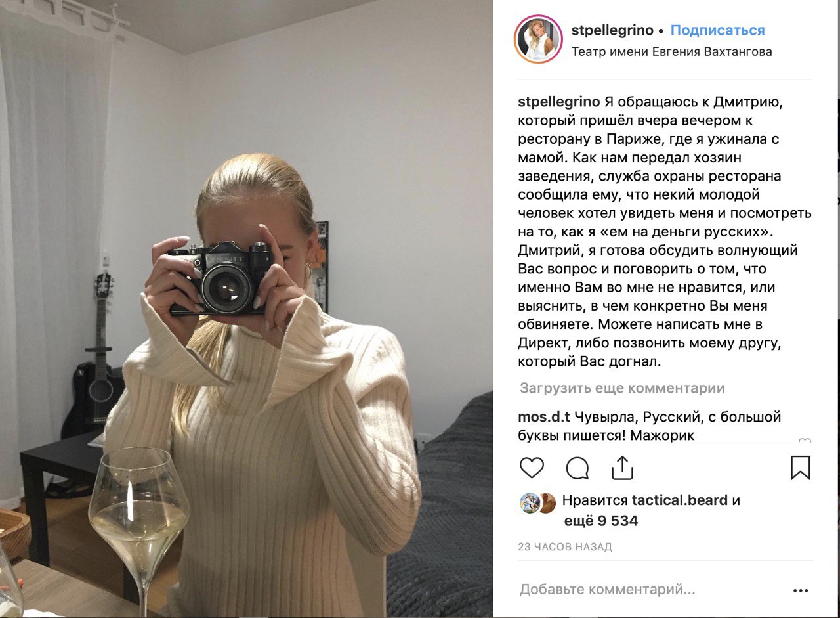Like the post with heart icon
This screenshot has width=840, height=618.
click(x=532, y=468)
